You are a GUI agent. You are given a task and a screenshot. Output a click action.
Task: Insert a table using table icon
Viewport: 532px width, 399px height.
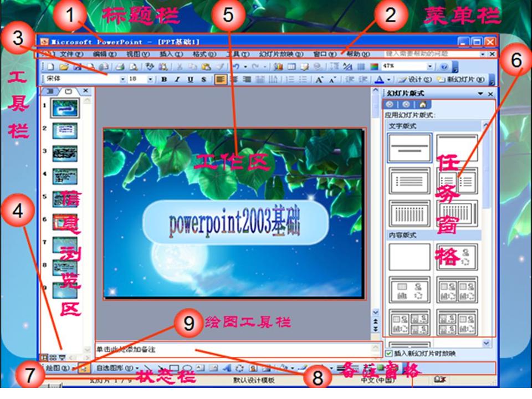pyautogui.click(x=291, y=67)
